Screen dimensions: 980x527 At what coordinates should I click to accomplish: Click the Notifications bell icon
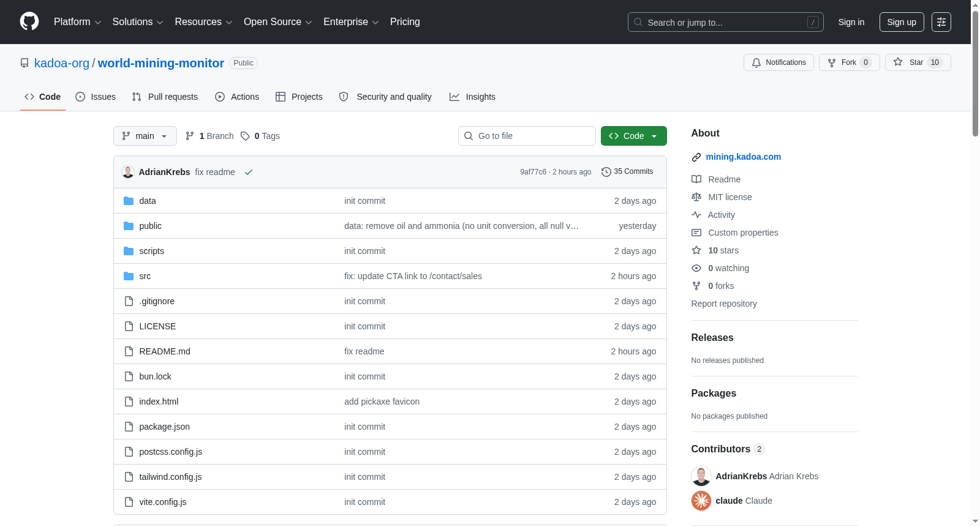coord(756,62)
